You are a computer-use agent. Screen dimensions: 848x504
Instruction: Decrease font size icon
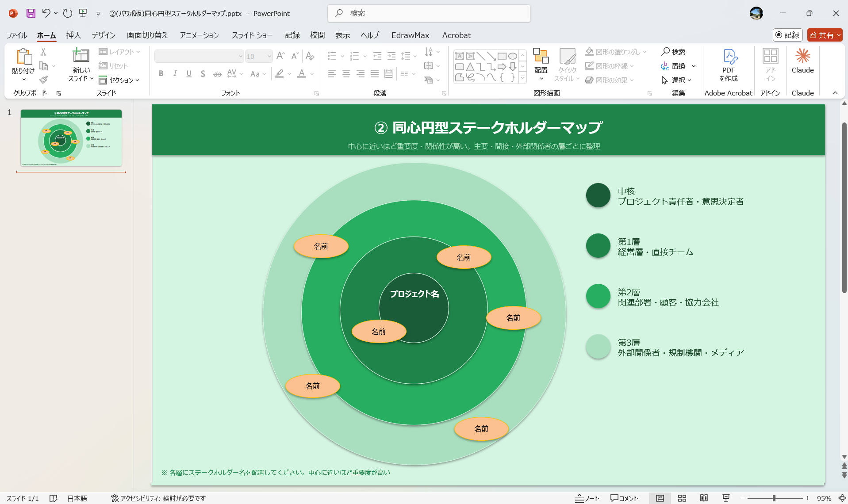pos(295,56)
